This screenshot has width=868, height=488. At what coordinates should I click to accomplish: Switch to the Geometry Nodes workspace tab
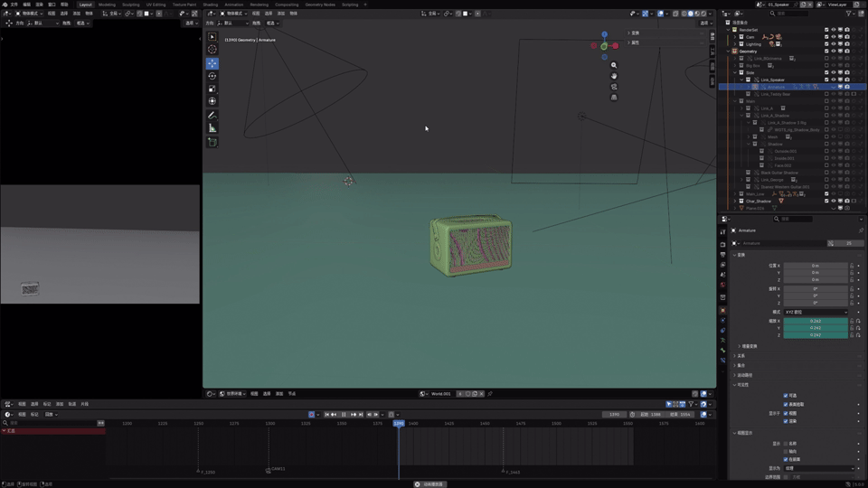click(320, 5)
